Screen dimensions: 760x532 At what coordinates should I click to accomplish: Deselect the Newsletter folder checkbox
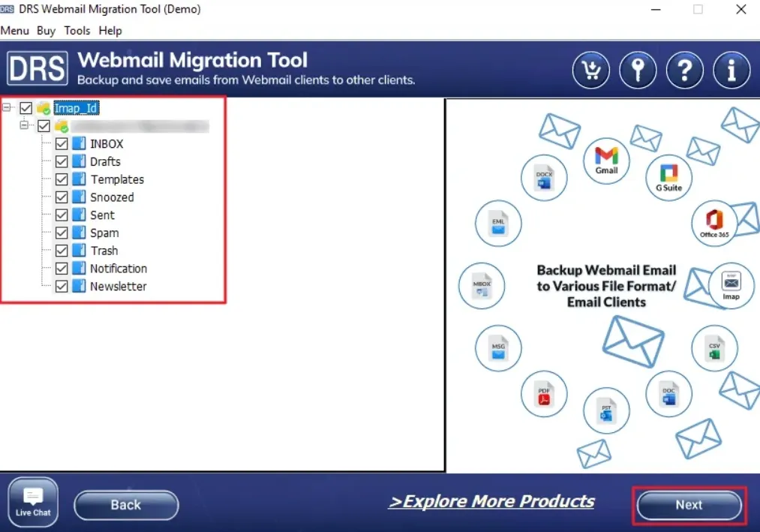(62, 286)
